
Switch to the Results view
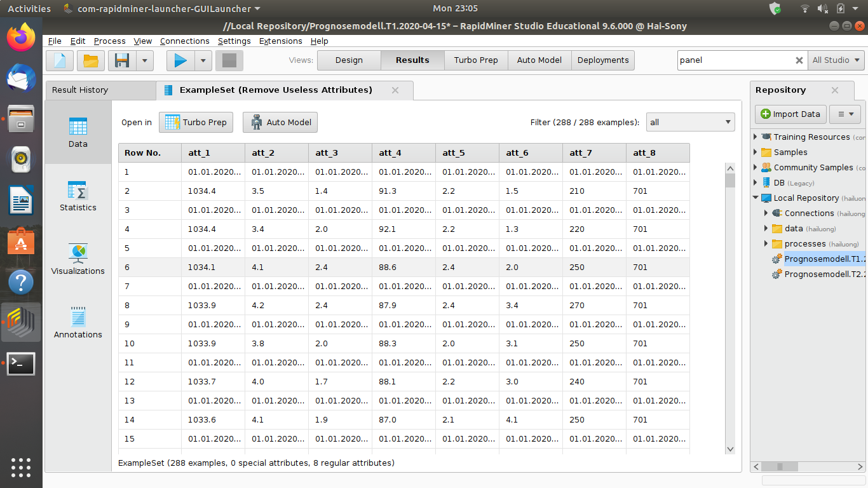412,60
